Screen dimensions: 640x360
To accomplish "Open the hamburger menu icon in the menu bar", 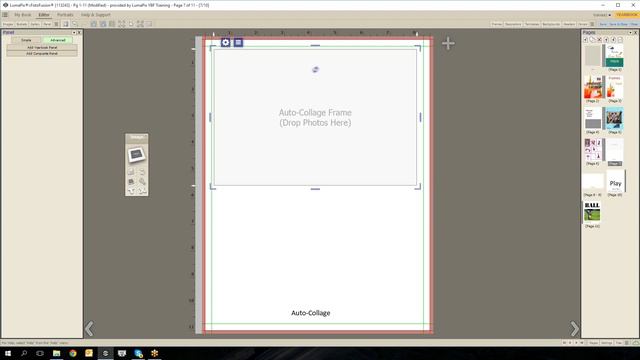I will coord(5,15).
